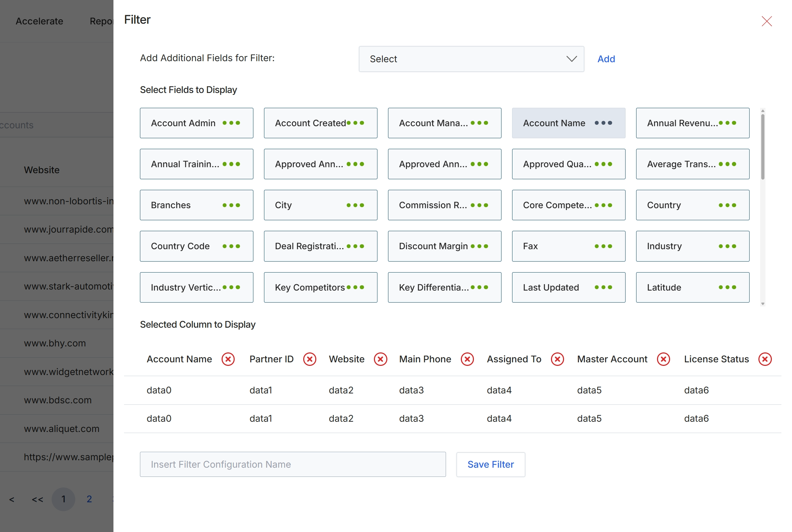Select the Annual Revenu... field tile

[693, 123]
